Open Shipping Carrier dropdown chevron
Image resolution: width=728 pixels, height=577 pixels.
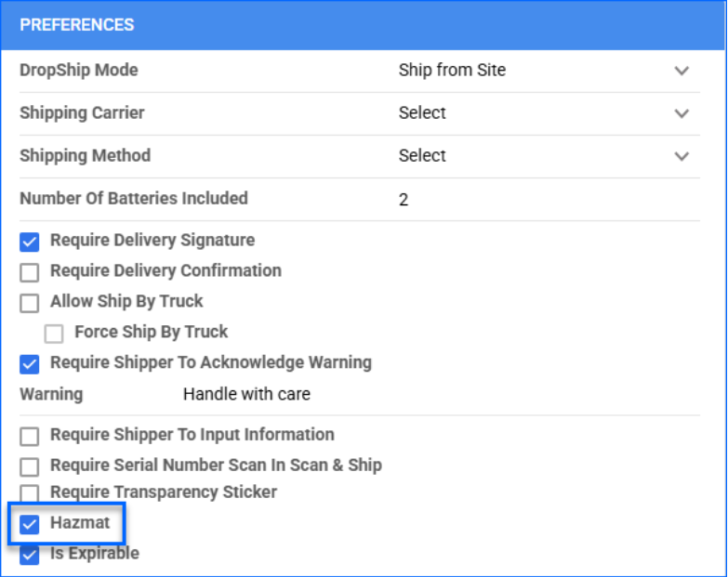point(682,113)
